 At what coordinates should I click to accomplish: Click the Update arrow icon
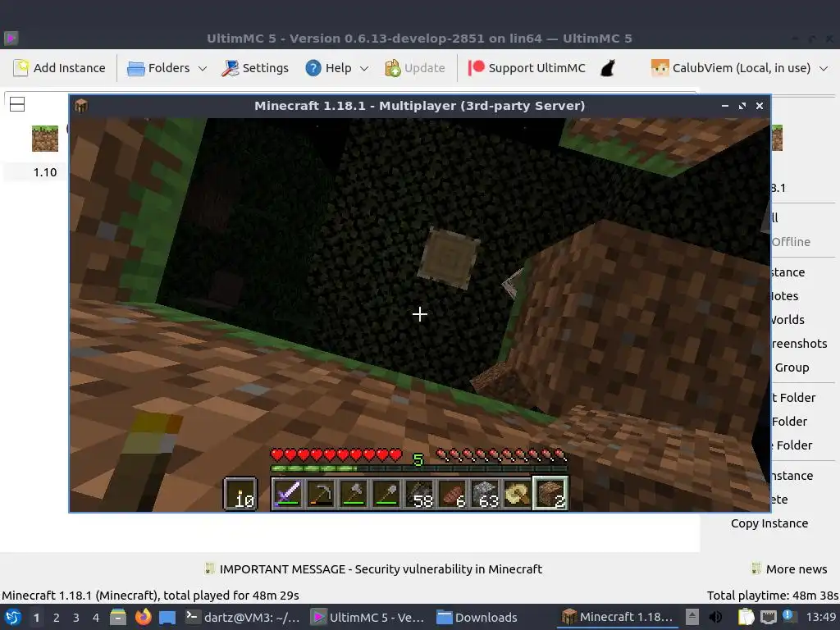(393, 68)
